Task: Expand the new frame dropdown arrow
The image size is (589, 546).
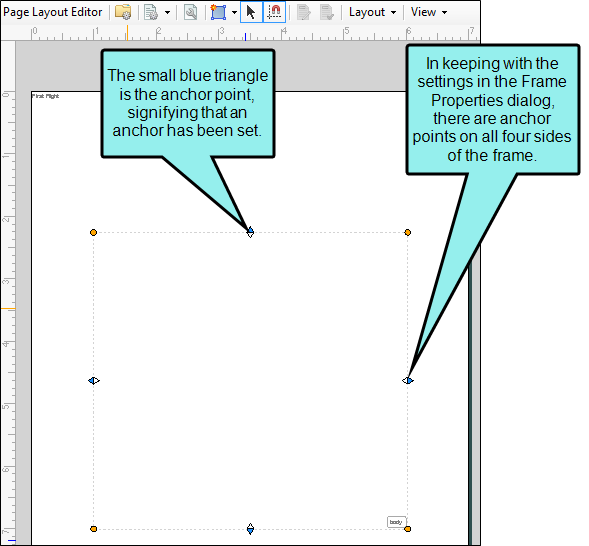Action: 234,12
